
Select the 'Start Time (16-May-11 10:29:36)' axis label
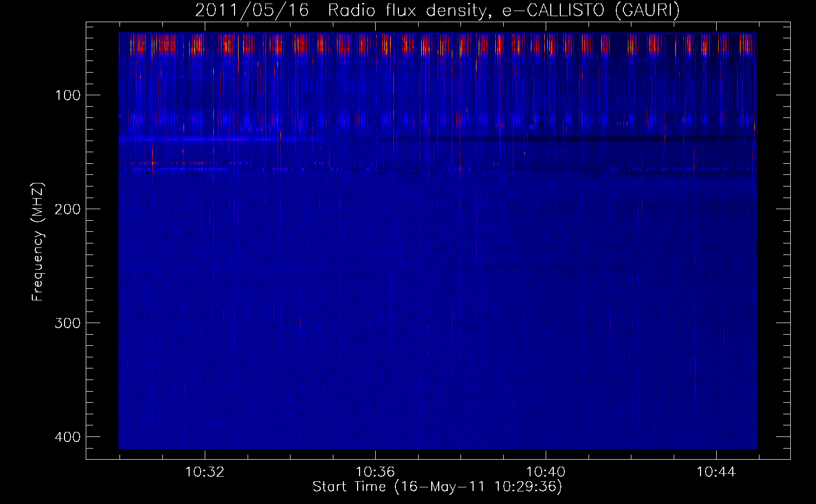pos(437,487)
